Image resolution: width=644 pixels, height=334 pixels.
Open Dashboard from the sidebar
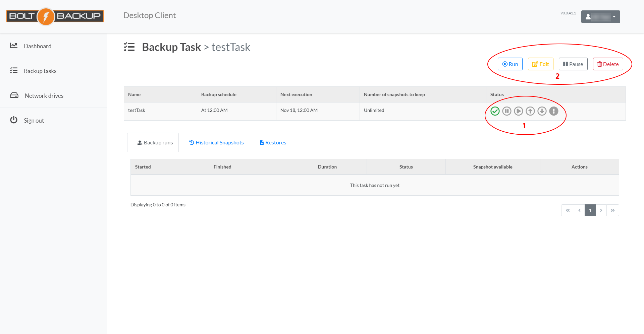pos(38,46)
